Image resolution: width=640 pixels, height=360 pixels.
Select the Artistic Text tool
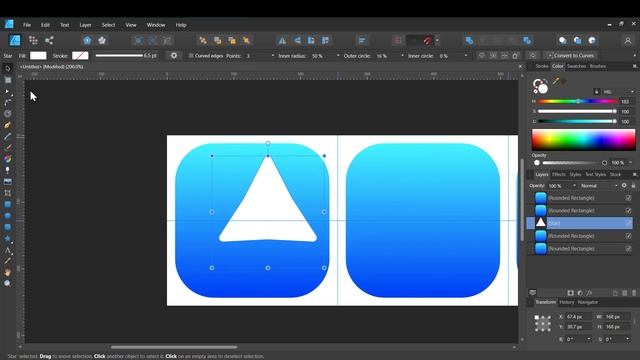coord(7,250)
